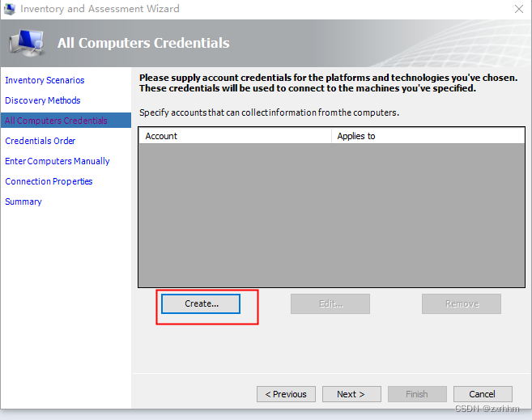The height and width of the screenshot is (420, 532).
Task: Go to Inventory Scenarios step
Action: pos(45,80)
